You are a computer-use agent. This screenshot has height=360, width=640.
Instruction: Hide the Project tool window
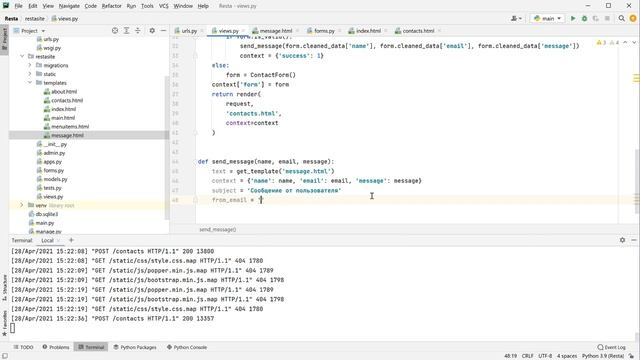click(163, 31)
